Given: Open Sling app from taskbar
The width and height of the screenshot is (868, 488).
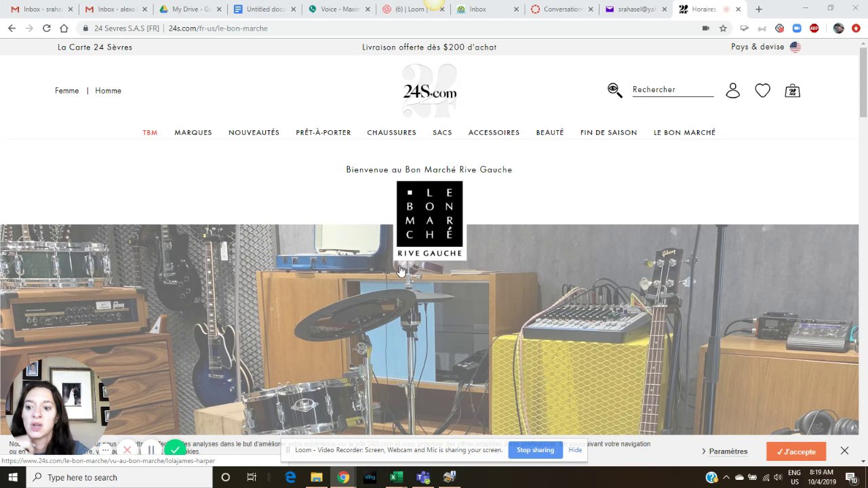Looking at the screenshot, I should point(370,477).
